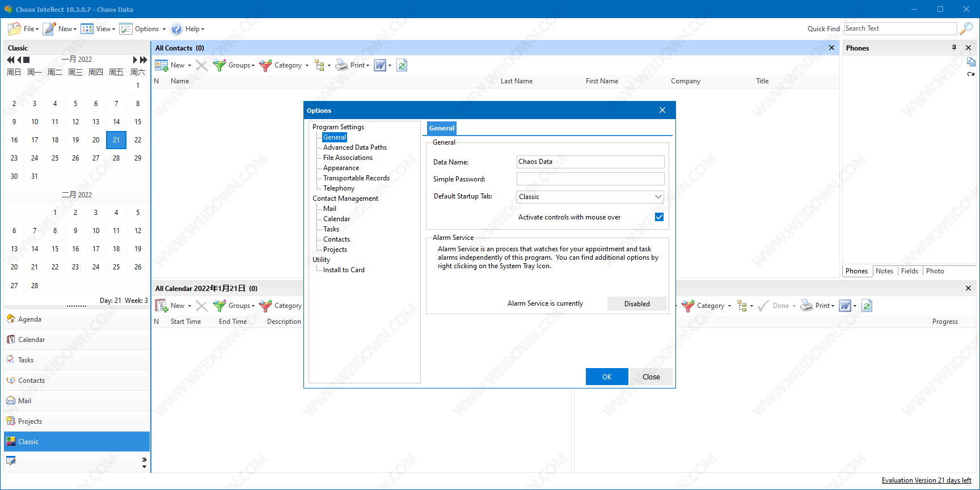Click the new contact card icon
Image resolution: width=980 pixels, height=490 pixels.
pos(162,65)
